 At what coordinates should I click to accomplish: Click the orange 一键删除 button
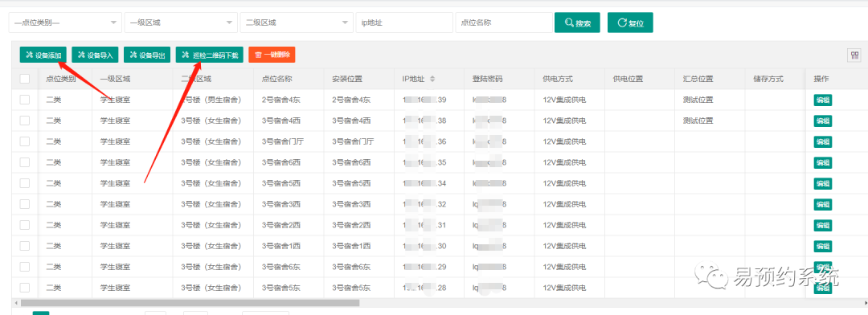(272, 55)
